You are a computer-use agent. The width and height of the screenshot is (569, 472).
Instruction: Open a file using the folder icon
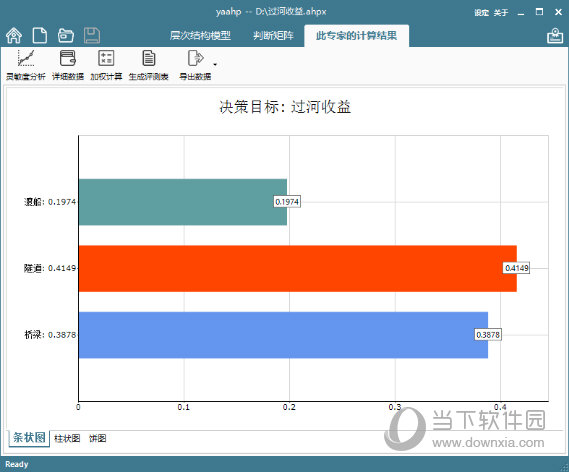click(x=66, y=36)
